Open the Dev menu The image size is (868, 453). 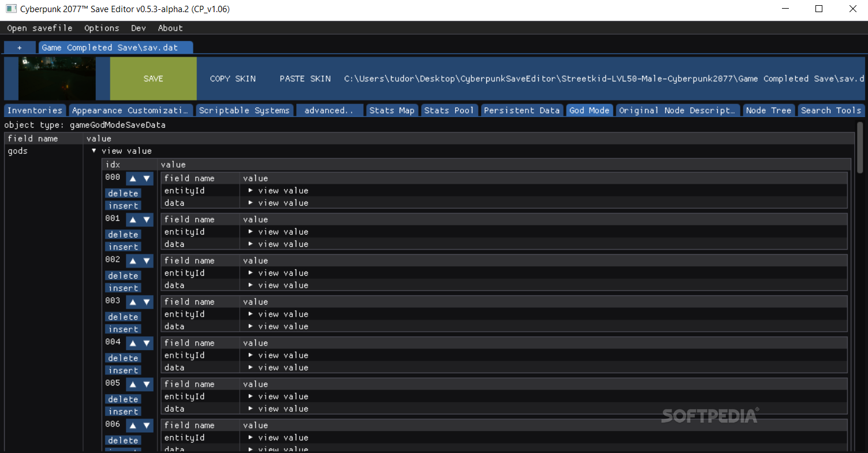pos(139,28)
